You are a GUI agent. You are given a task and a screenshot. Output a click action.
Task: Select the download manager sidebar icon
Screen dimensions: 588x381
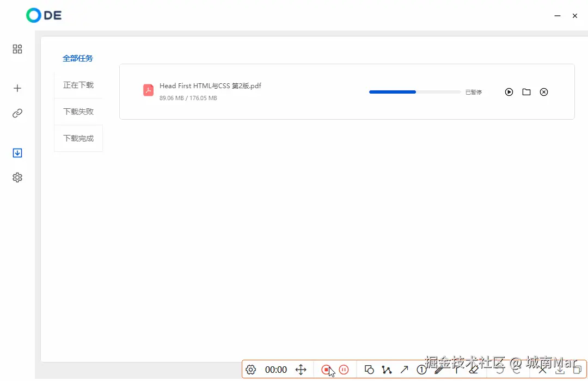[x=17, y=152]
